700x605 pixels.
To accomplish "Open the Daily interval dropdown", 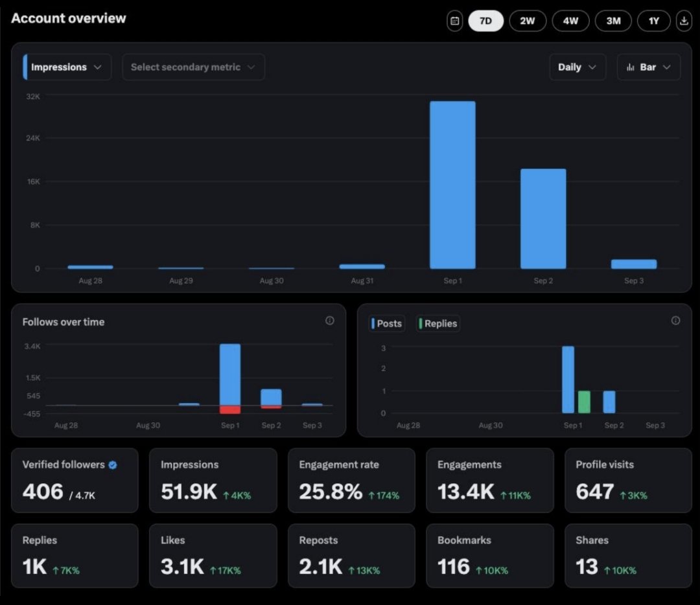I will pos(576,67).
